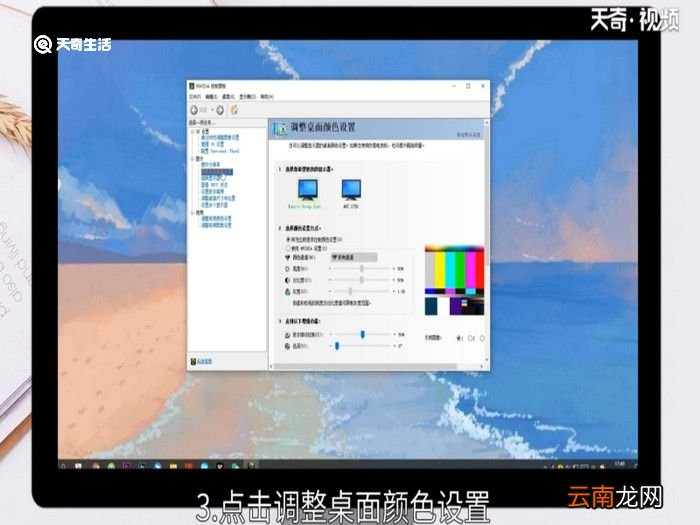This screenshot has height=525, width=700.
Task: Select the second AOC monitor icon
Action: [x=351, y=189]
